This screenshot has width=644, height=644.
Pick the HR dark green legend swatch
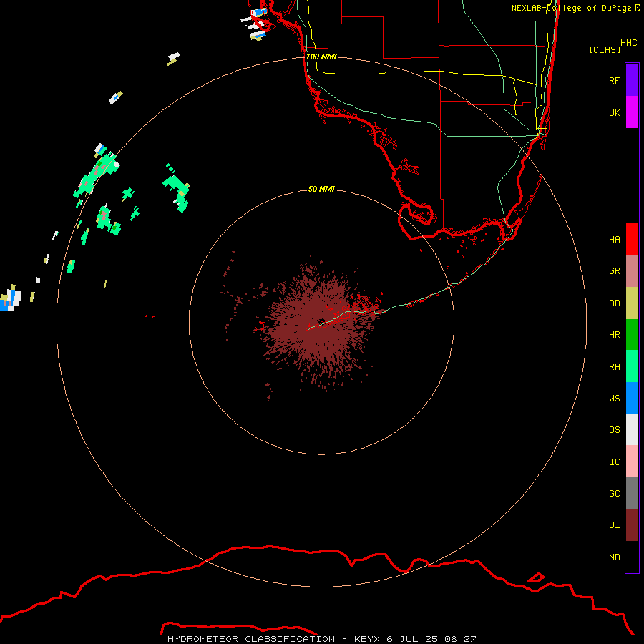[x=632, y=335]
